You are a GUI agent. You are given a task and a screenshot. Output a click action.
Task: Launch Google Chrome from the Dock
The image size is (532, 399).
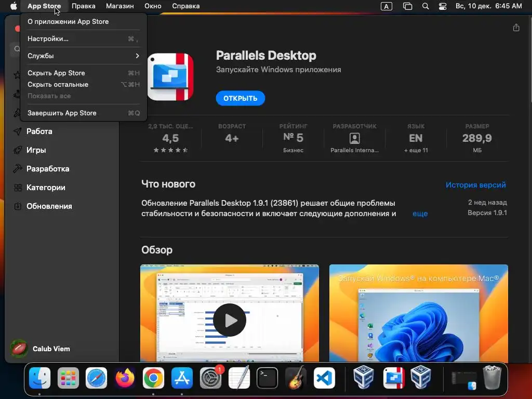point(153,378)
